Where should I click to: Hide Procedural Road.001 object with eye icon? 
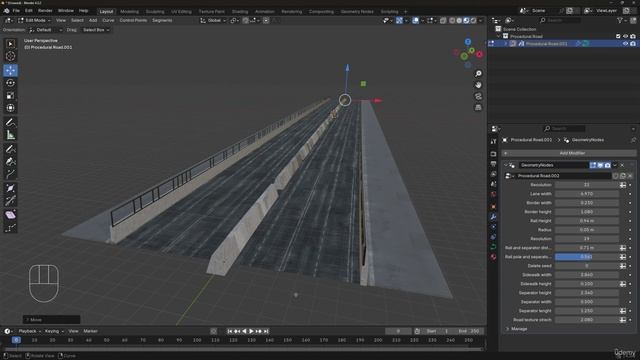[625, 44]
